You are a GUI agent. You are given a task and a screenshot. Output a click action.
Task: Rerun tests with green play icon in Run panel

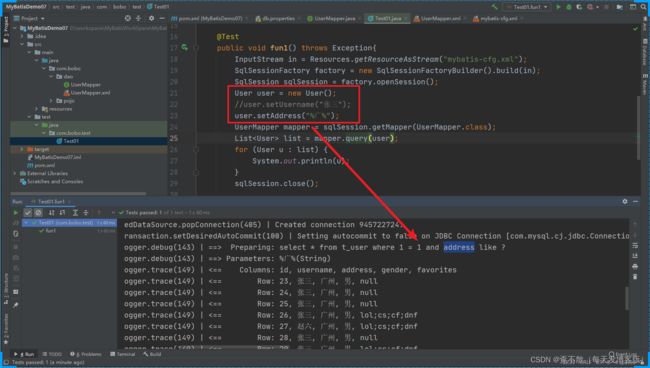16,213
